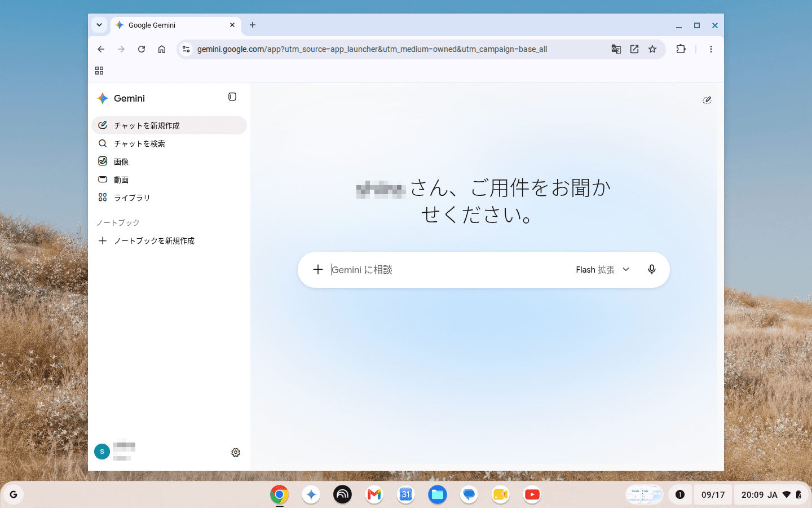Open page in app icon
The height and width of the screenshot is (508, 812).
point(634,49)
